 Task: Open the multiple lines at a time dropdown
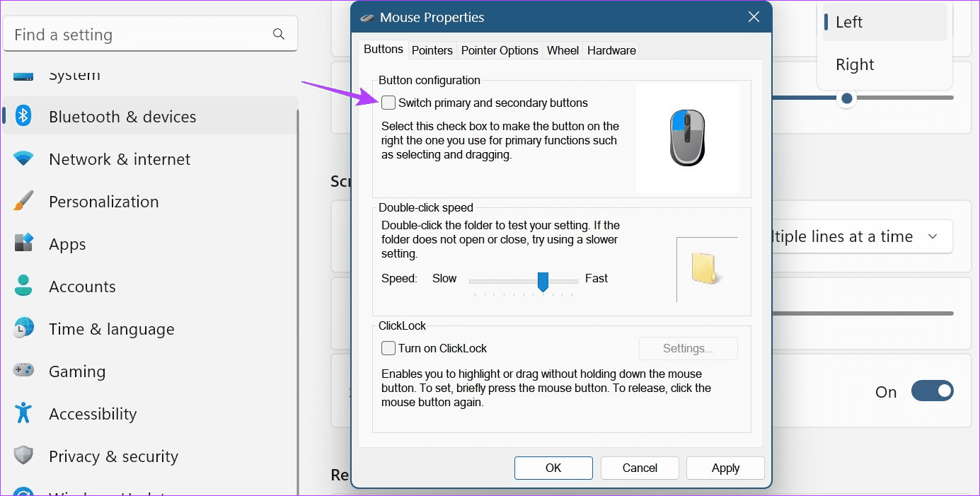(x=861, y=236)
